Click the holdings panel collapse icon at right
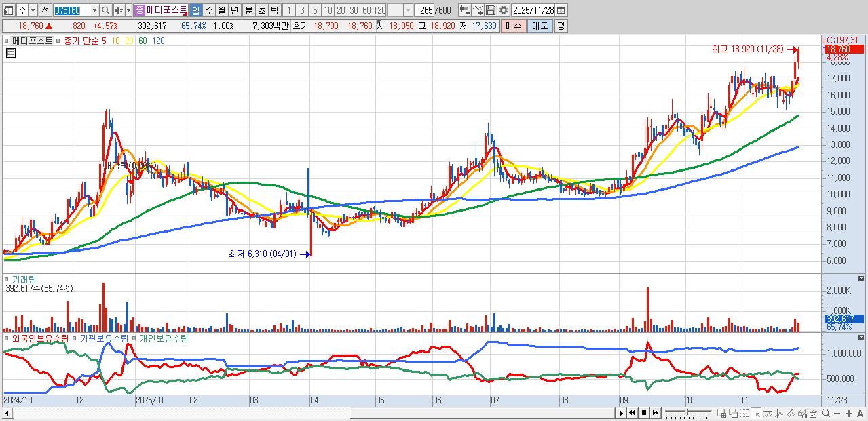This screenshot has width=868, height=421. (x=861, y=337)
